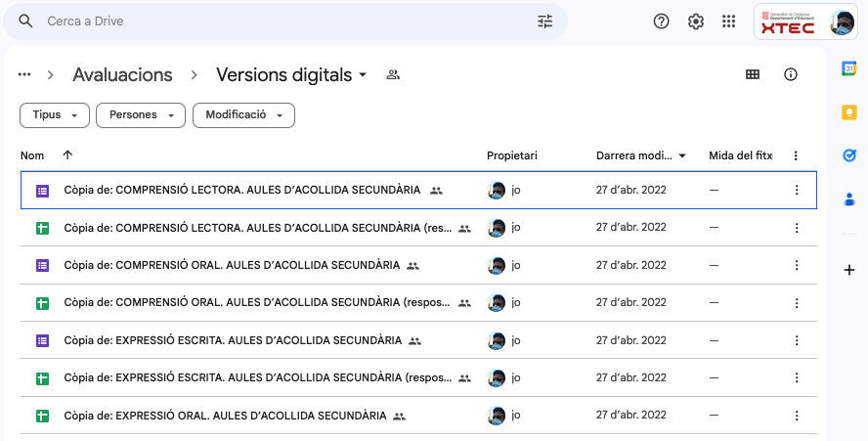Show hidden breadcrumb folders via ellipsis
868x441 pixels.
tap(24, 75)
